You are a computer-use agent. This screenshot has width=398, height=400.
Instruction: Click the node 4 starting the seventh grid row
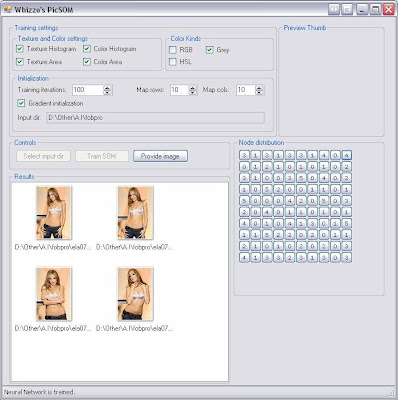click(x=244, y=223)
